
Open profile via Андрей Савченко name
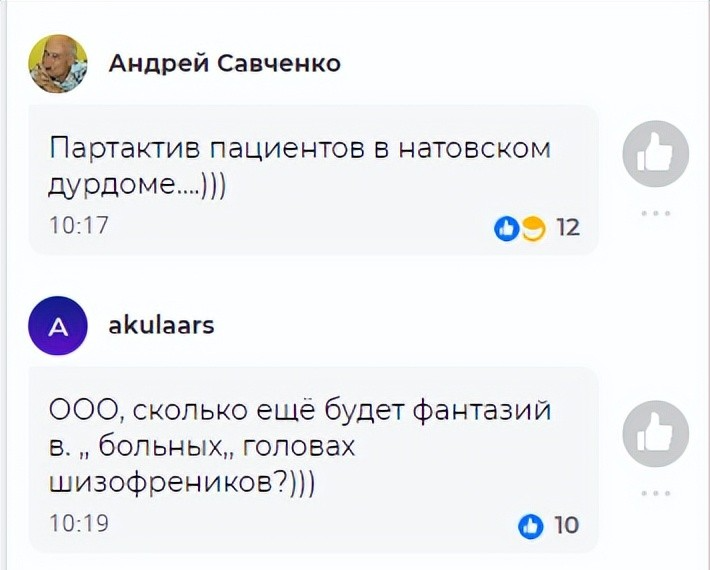coord(225,64)
